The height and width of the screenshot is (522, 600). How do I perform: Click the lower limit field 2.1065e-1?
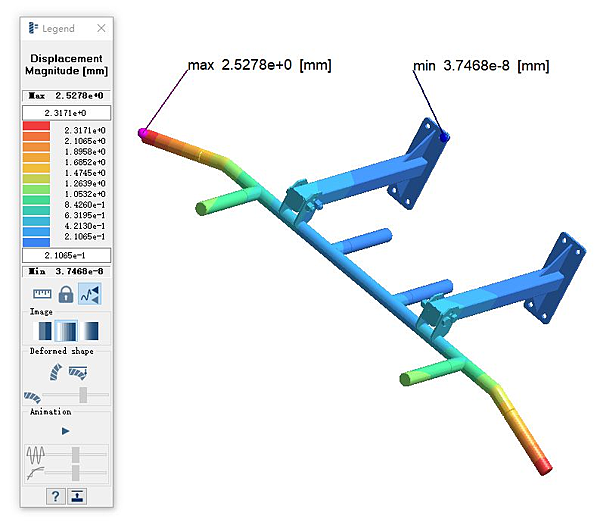(67, 255)
